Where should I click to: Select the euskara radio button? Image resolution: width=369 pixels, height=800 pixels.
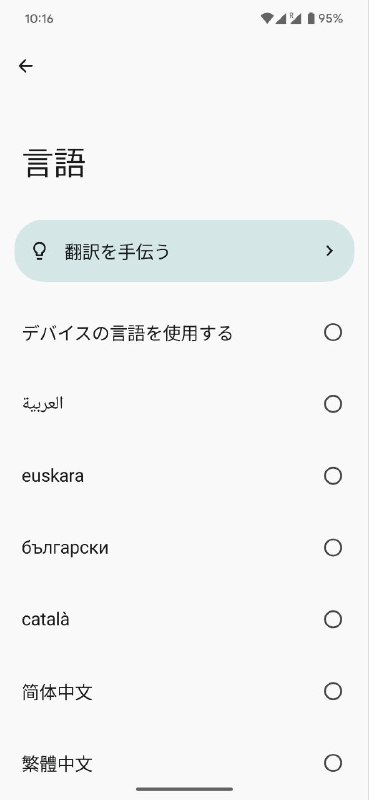[x=333, y=476]
